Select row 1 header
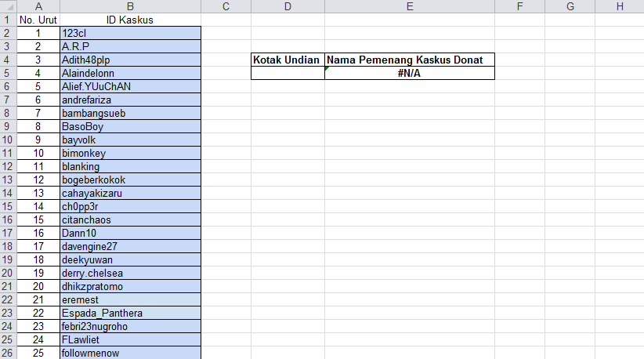644x359 pixels. [x=8, y=20]
